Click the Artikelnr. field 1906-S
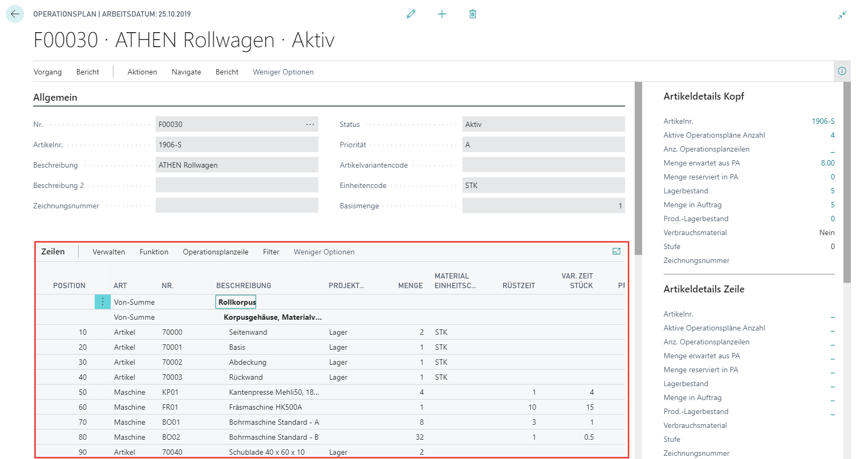The width and height of the screenshot is (868, 459). point(237,145)
